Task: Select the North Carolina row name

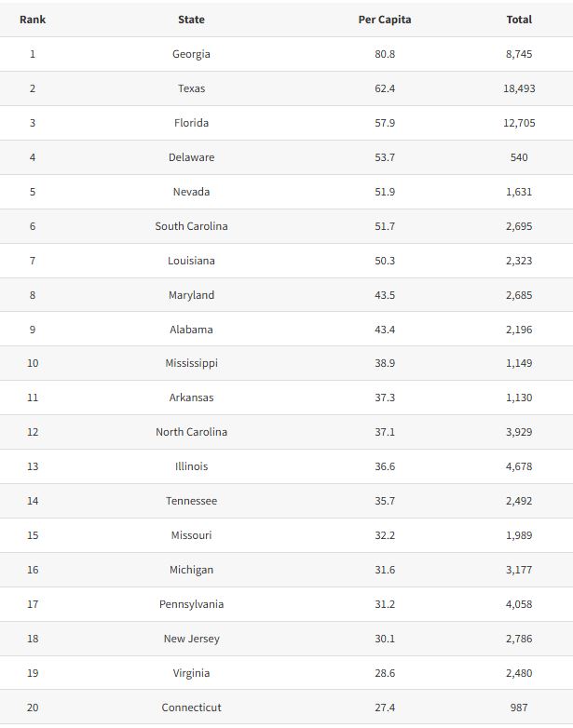Action: 191,432
